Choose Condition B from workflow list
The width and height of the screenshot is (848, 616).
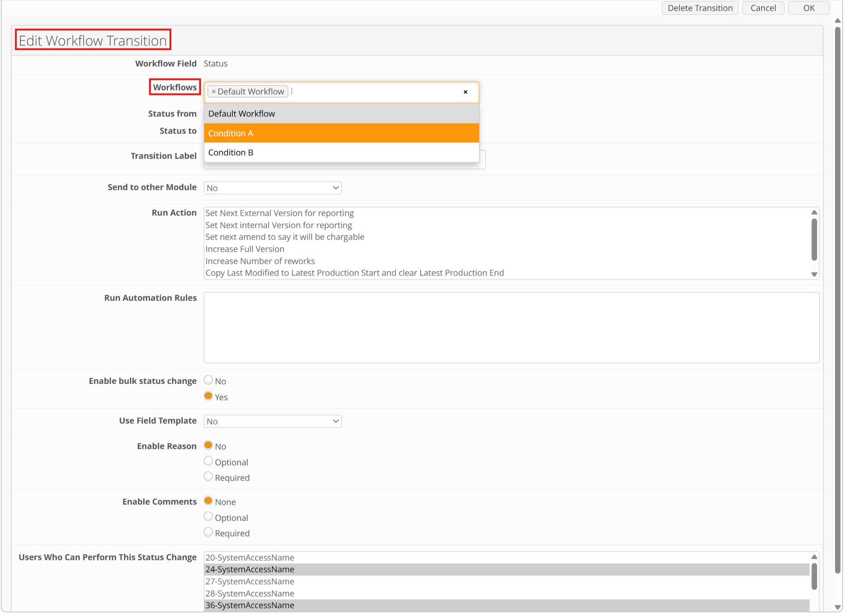click(341, 152)
